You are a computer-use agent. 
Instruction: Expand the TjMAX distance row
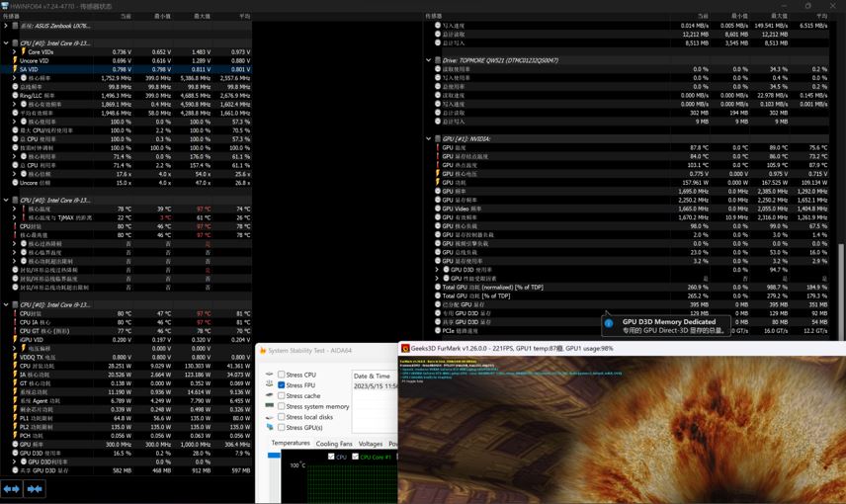(x=15, y=217)
